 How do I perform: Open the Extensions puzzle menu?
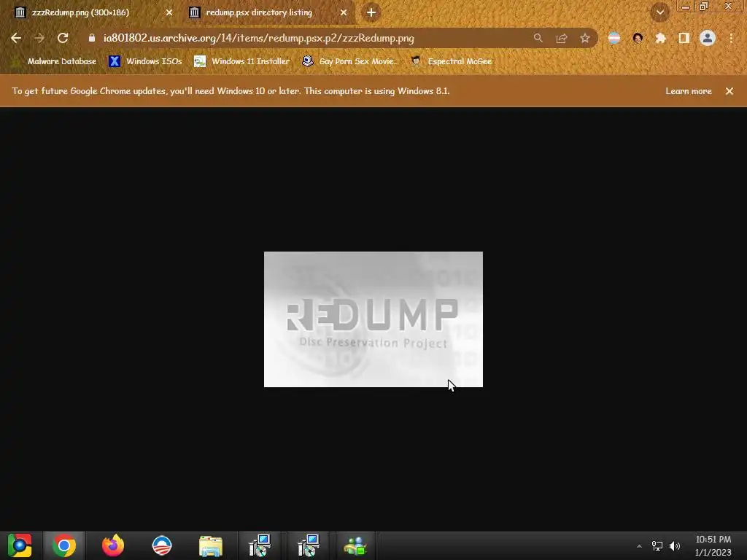pos(661,38)
